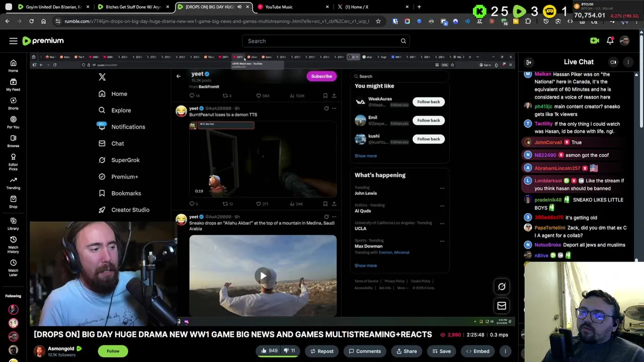644x362 pixels.
Task: Dislike the stream with thumbs down 11
Action: tap(290, 351)
